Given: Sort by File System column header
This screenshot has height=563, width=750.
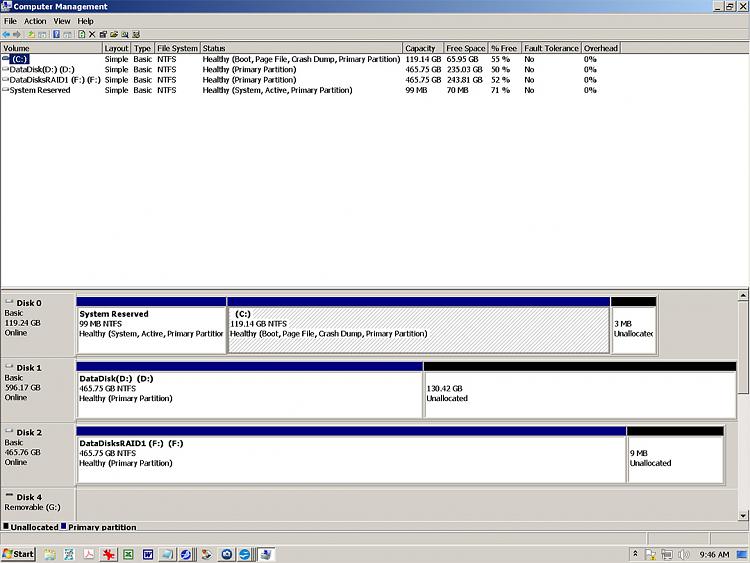Looking at the screenshot, I should tap(177, 48).
